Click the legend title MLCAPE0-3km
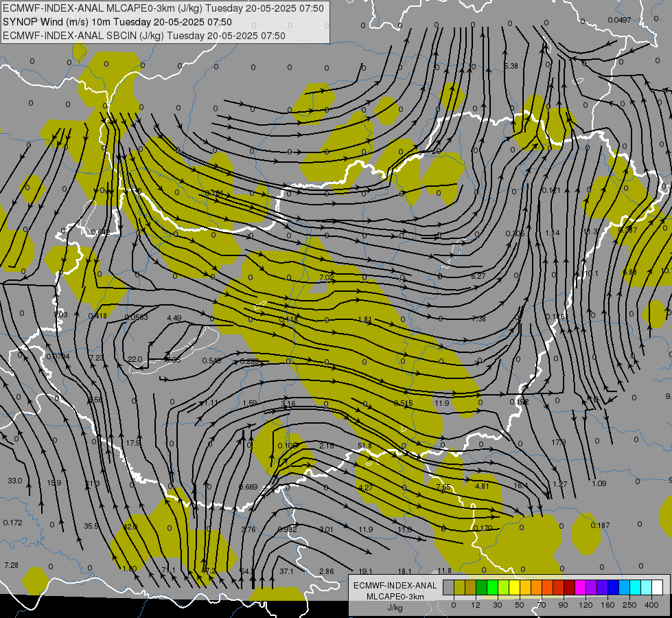672x618 pixels. click(x=395, y=597)
